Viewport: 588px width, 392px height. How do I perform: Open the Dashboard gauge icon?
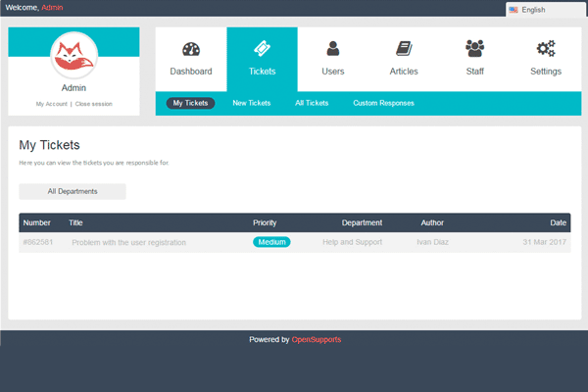(x=191, y=50)
